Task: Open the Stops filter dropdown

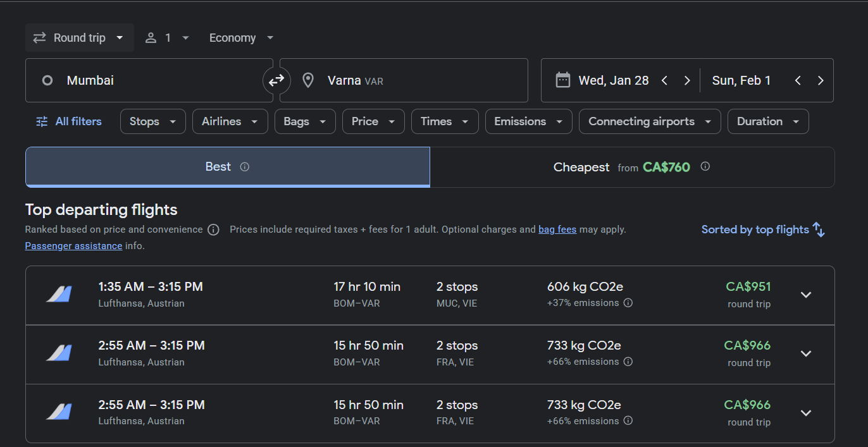Action: (x=152, y=121)
